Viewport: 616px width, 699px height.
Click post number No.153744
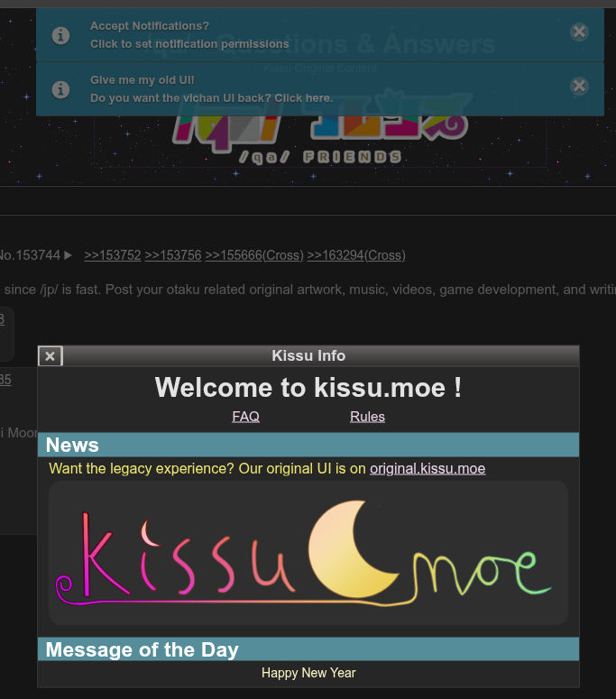30,255
